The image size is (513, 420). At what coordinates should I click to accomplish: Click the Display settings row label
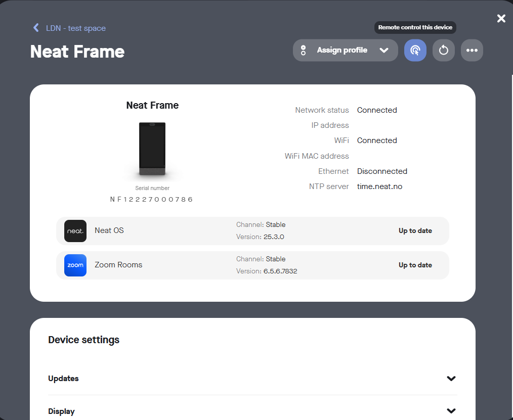click(61, 411)
